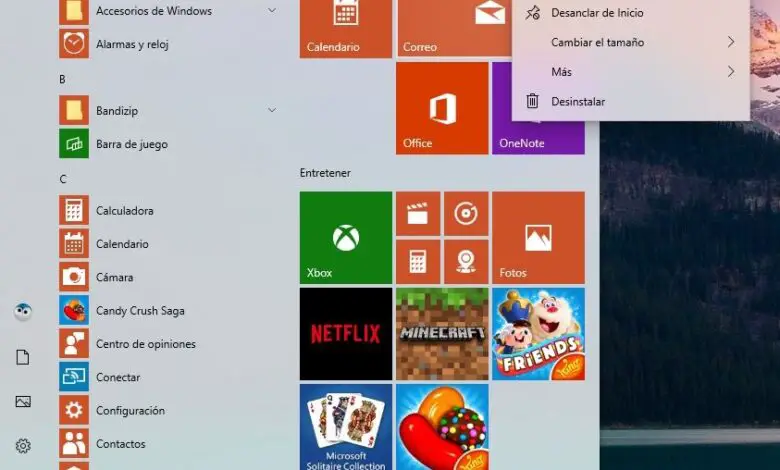Select the Candy Crush Saga list text
Image resolution: width=780 pixels, height=470 pixels.
coord(140,311)
